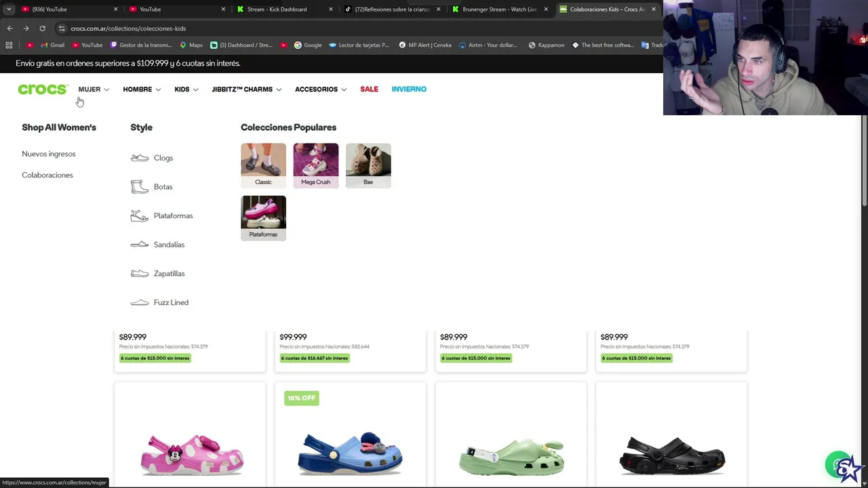Open the Fuzz Lined style link
The image size is (868, 488).
(159, 302)
